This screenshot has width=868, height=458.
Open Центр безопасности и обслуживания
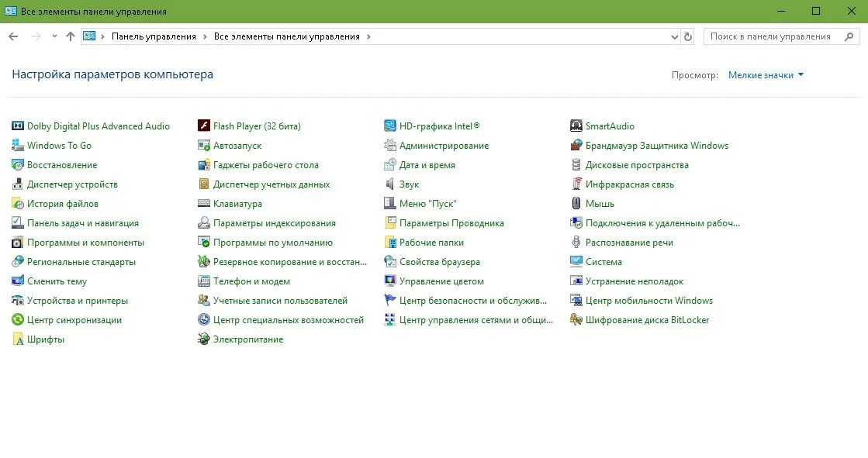pos(472,301)
